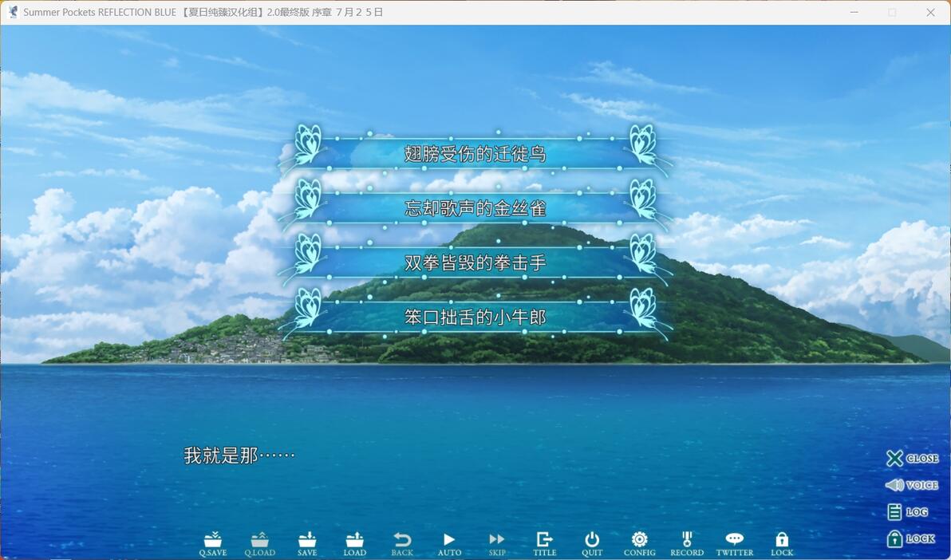951x560 pixels.
Task: Open the SAVE menu
Action: [x=307, y=544]
